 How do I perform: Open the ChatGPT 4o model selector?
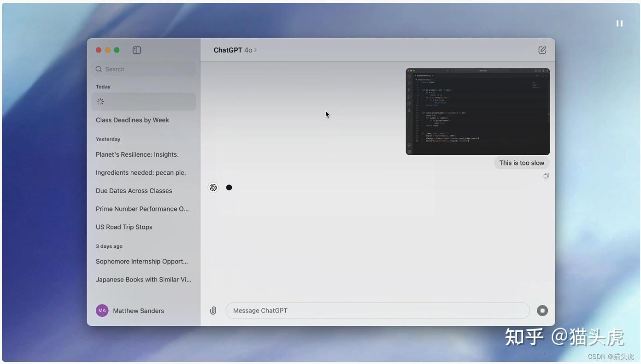click(235, 50)
